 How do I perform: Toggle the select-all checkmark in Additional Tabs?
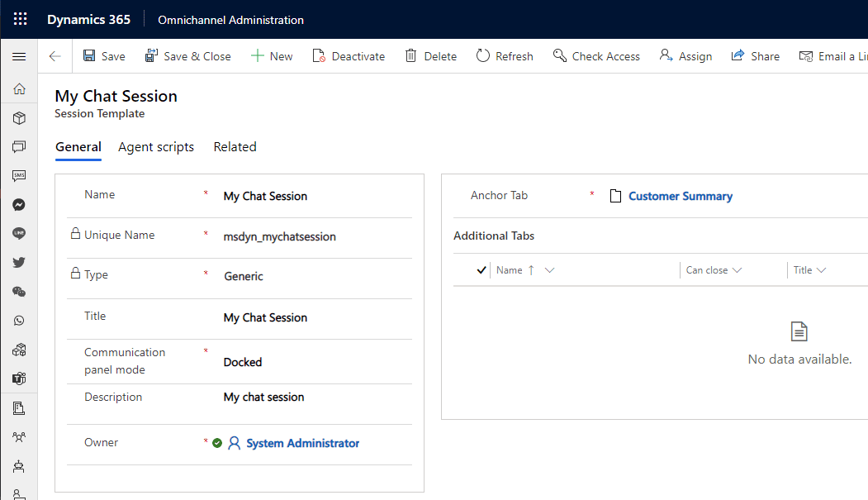coord(481,270)
